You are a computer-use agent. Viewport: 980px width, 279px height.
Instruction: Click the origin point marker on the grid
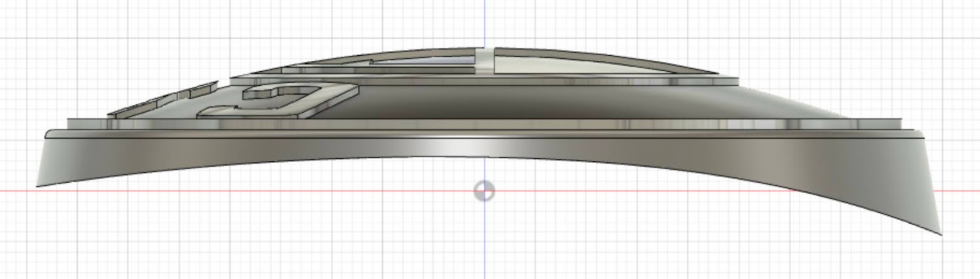(484, 191)
